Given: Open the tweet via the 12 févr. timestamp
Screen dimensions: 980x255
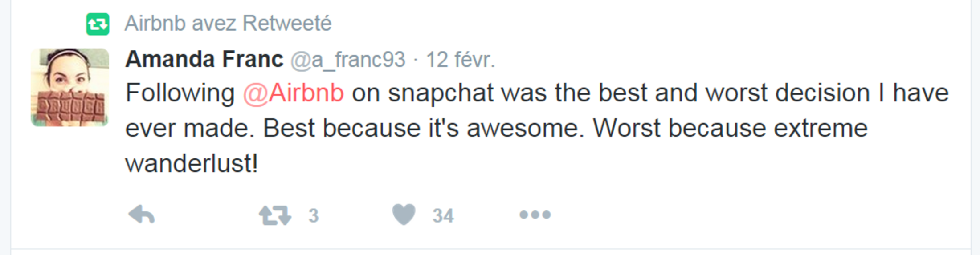Looking at the screenshot, I should [461, 60].
